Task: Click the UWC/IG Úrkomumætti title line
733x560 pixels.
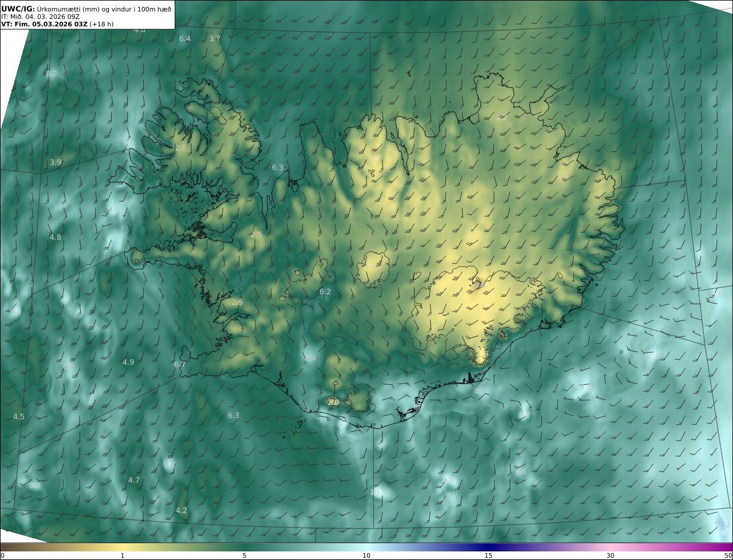Action: coord(86,9)
